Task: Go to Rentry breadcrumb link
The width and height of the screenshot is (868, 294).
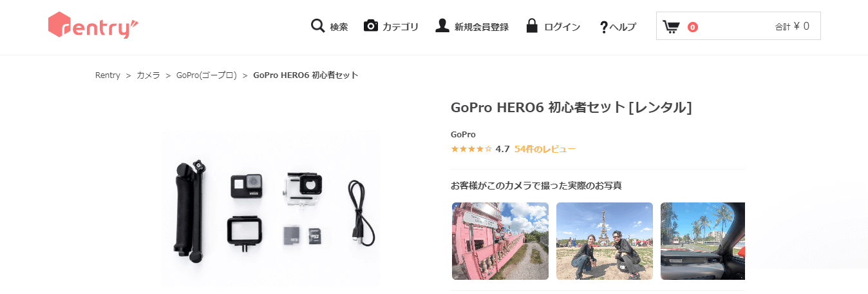Action: click(108, 75)
